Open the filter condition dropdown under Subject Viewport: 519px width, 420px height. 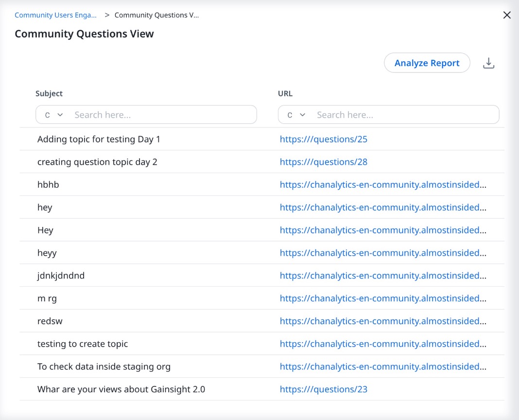(52, 114)
